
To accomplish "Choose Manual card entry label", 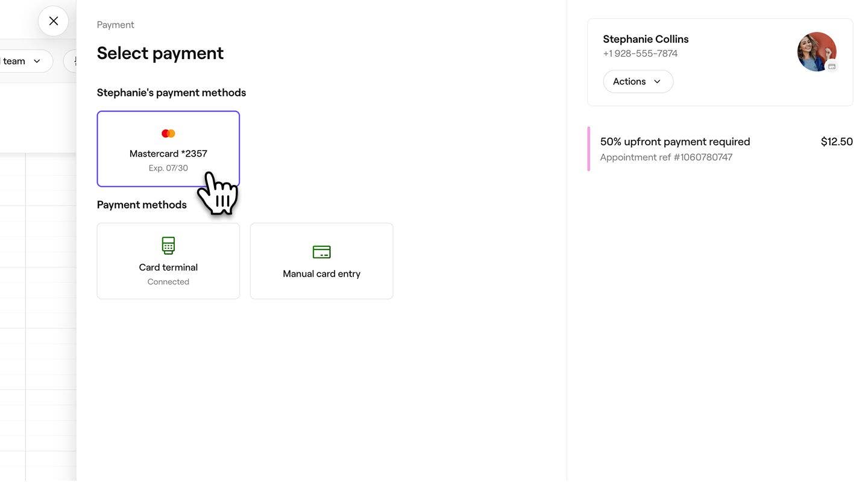I will click(321, 274).
